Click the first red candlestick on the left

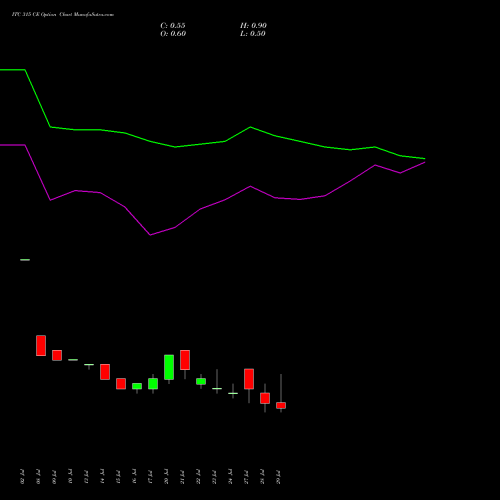[x=41, y=345]
